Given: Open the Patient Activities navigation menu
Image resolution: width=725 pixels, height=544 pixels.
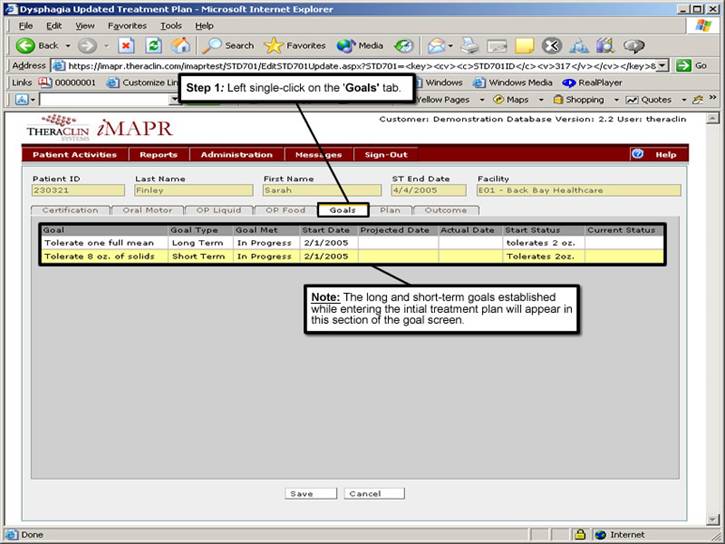Looking at the screenshot, I should coord(74,155).
